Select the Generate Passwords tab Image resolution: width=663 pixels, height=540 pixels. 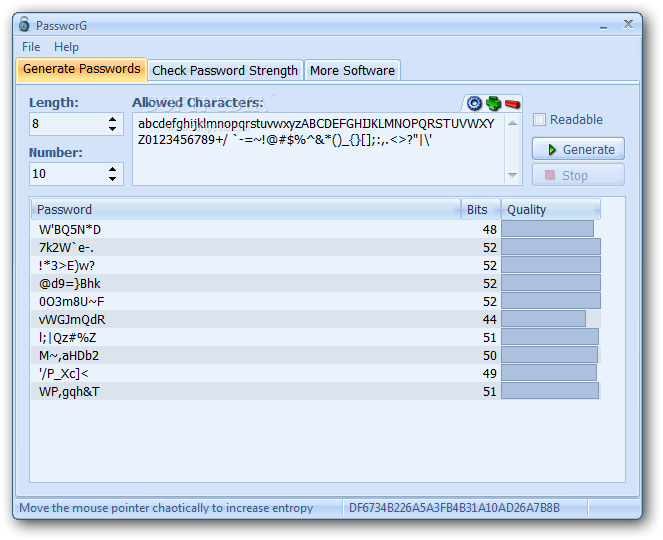click(x=82, y=69)
